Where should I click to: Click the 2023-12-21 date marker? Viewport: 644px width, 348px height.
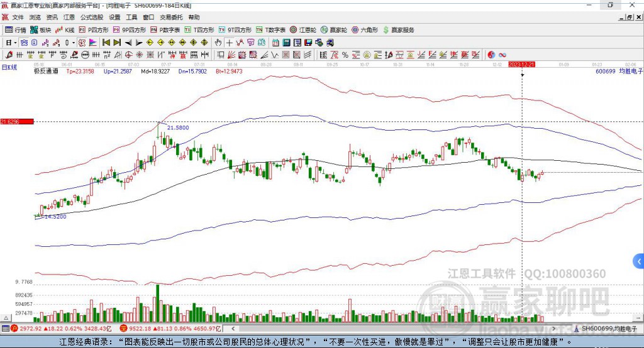pyautogui.click(x=521, y=65)
